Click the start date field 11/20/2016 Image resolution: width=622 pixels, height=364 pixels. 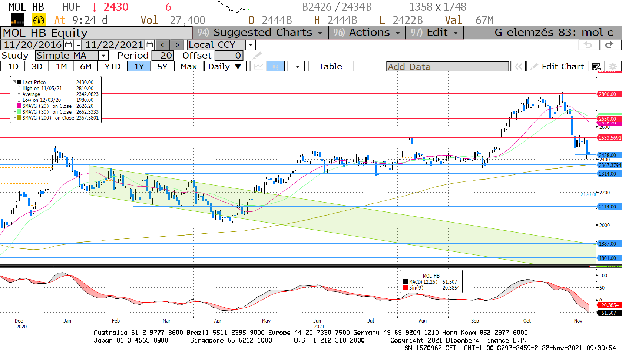(33, 45)
